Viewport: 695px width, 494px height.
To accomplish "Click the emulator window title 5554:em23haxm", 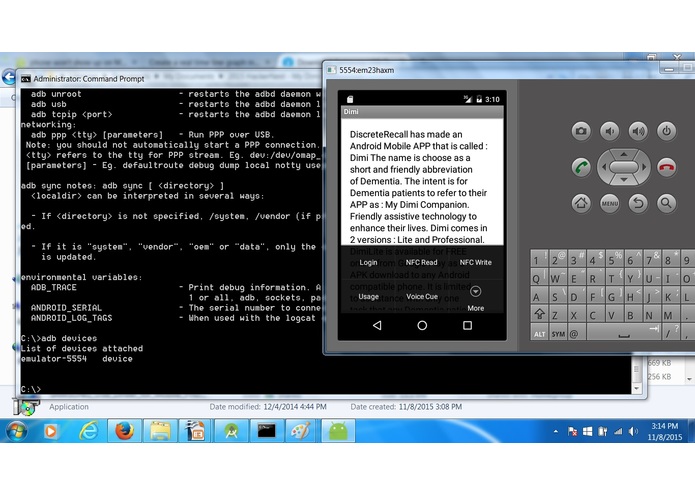I will 367,70.
